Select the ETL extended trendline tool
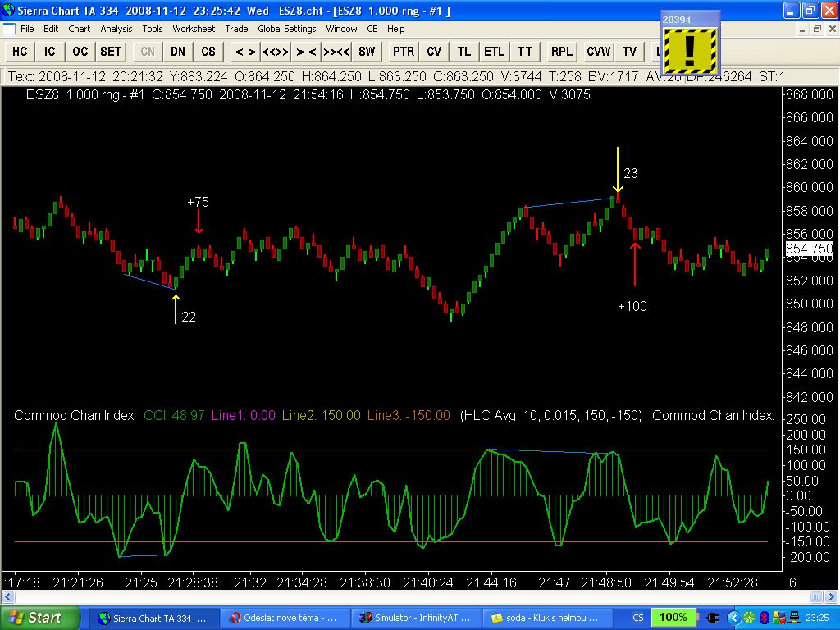This screenshot has height=630, width=840. (495, 52)
